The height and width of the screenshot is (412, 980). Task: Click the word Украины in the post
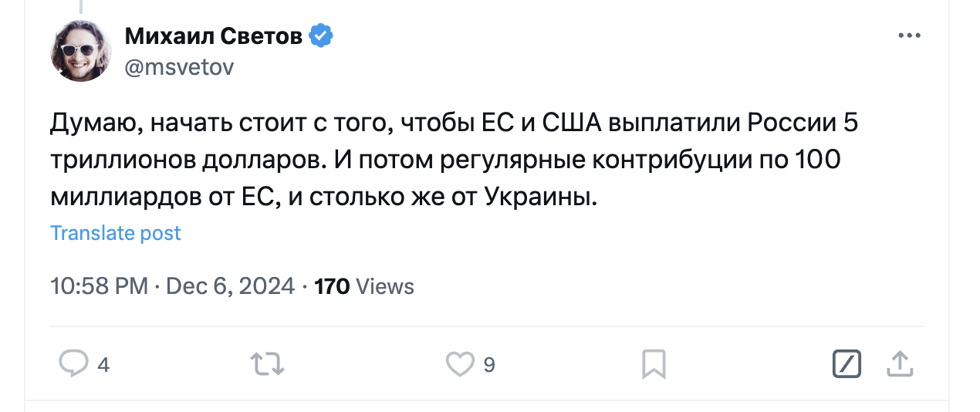tap(539, 198)
